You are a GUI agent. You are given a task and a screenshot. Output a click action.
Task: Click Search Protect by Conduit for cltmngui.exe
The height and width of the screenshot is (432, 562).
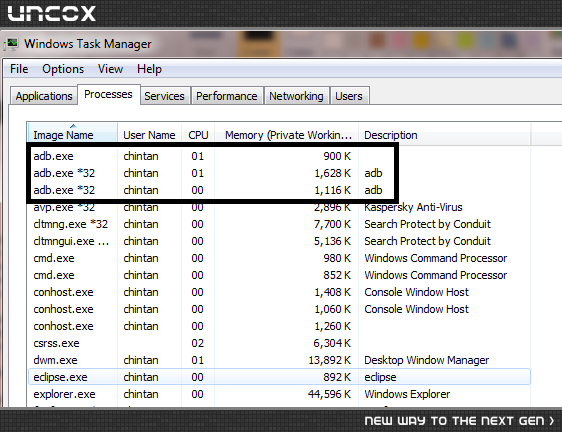click(x=427, y=241)
